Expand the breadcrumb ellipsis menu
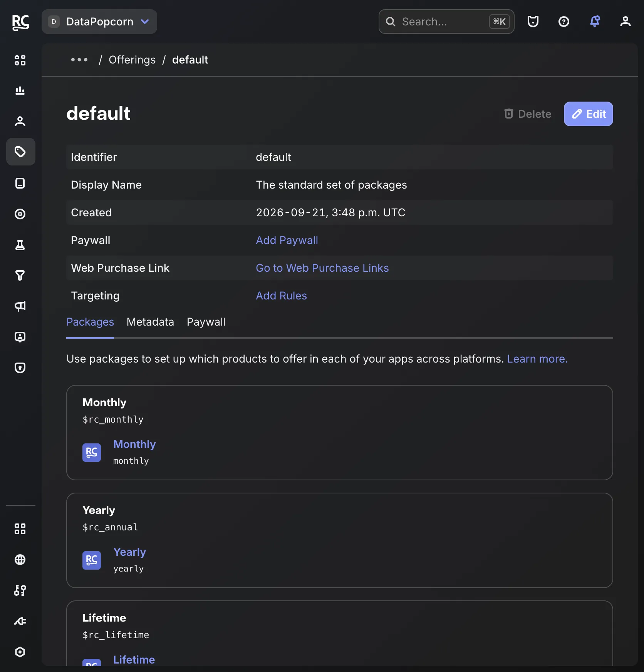The height and width of the screenshot is (672, 644). click(79, 60)
